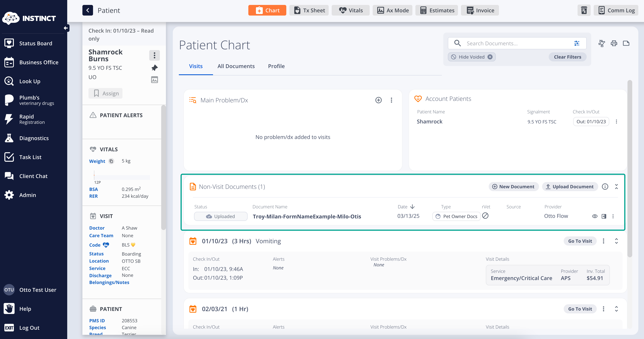Open more options for Troy-Milan document
This screenshot has height=339, width=644.
[613, 216]
